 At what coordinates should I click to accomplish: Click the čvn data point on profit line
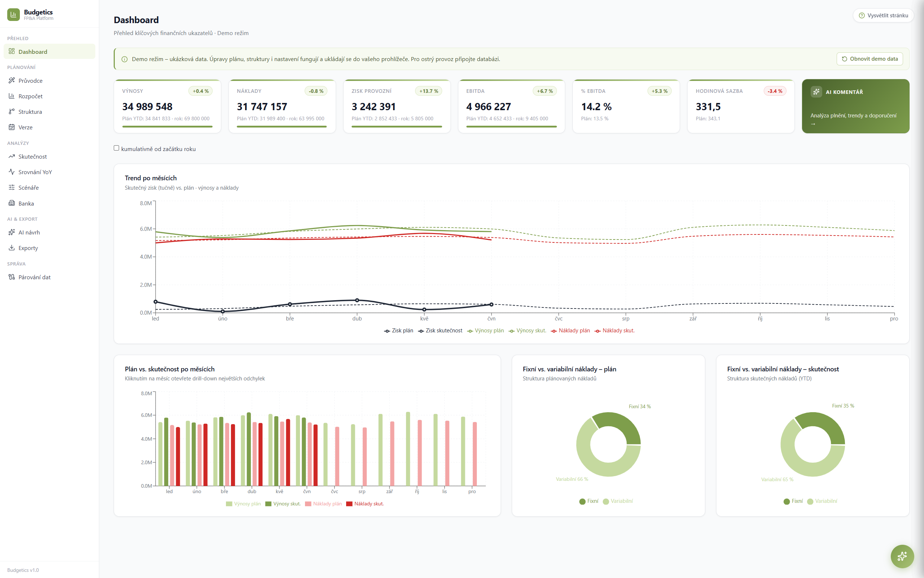491,305
